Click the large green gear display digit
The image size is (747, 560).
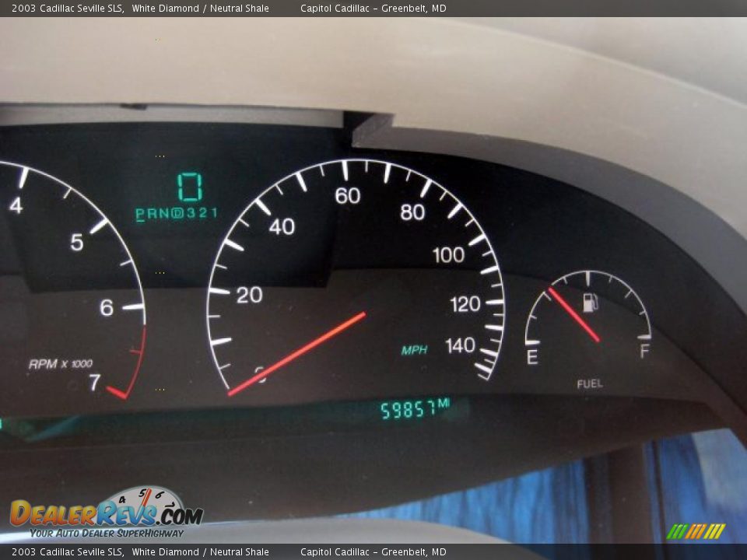point(190,187)
